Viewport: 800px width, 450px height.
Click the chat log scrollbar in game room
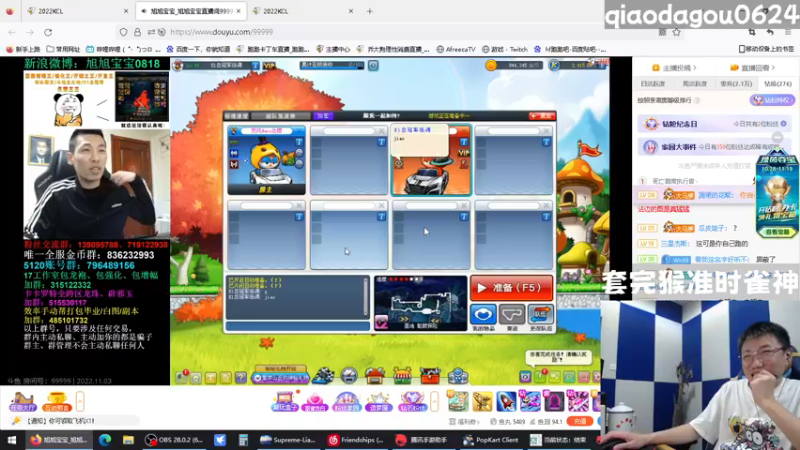click(x=366, y=297)
